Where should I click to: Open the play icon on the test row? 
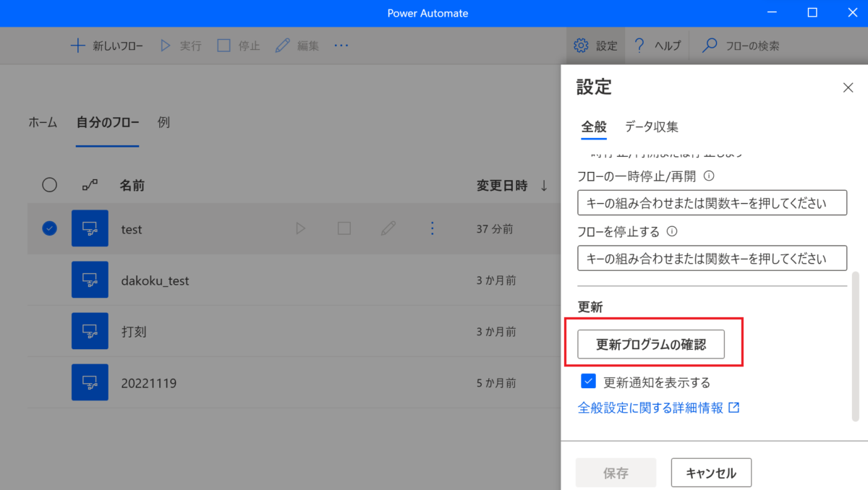tap(301, 228)
